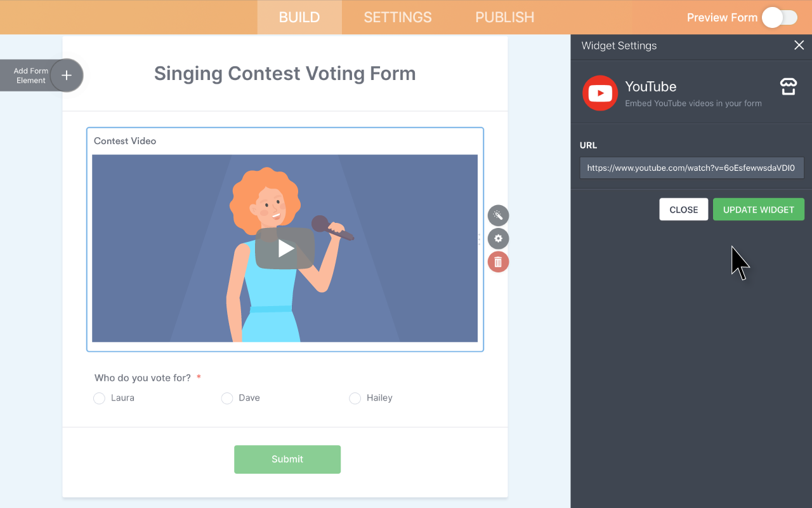Screen dimensions: 812x508
Task: Close Widget Settings with the X icon
Action: pyautogui.click(x=799, y=45)
